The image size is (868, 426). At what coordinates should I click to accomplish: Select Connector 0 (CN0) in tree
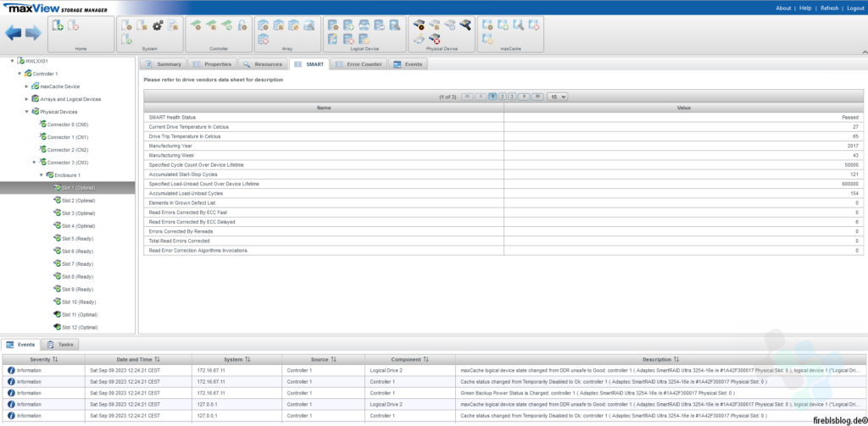pyautogui.click(x=68, y=124)
